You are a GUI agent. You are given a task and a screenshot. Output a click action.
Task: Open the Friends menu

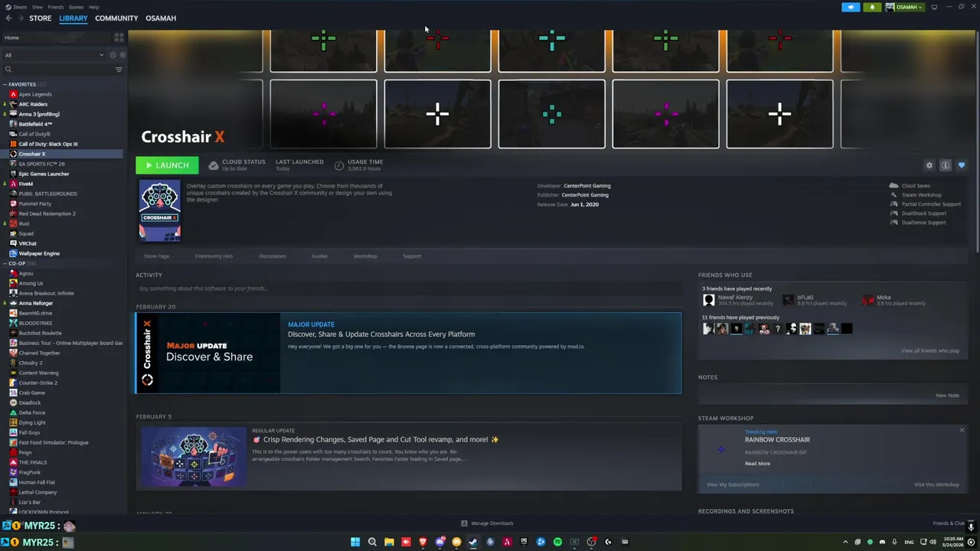[x=56, y=7]
